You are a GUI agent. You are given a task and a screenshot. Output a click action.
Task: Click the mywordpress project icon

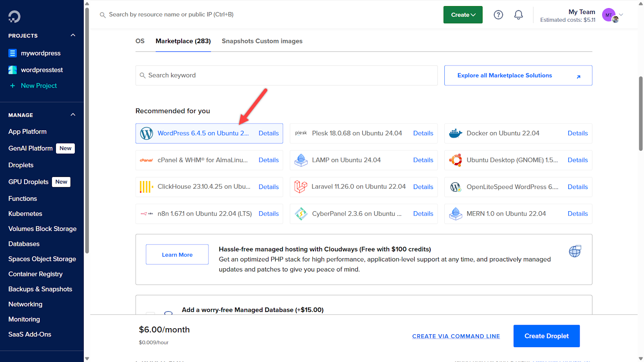click(12, 53)
